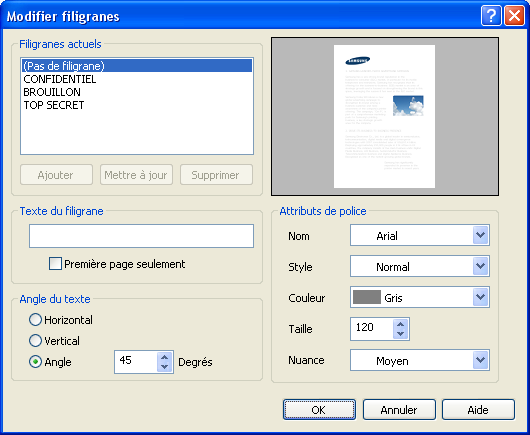
Task: Click the Annuler button
Action: coord(399,410)
